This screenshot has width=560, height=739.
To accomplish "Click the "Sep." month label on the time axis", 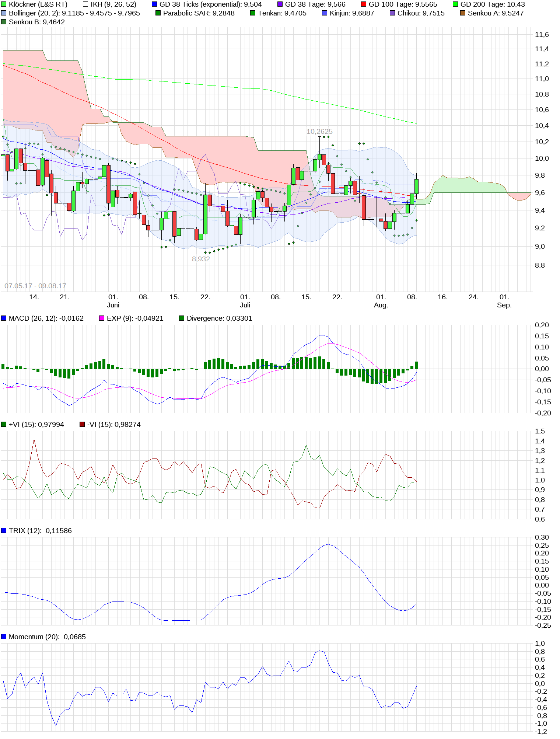I will pos(504,305).
